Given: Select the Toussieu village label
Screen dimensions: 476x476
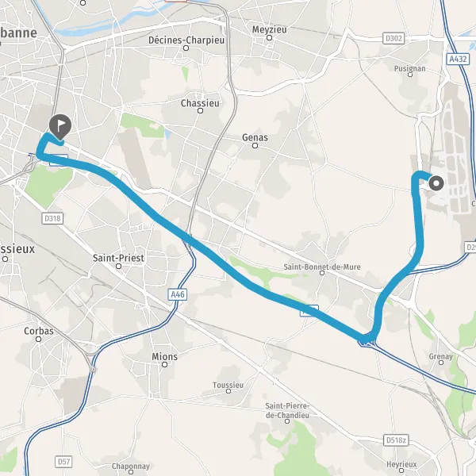Looking at the screenshot, I should 228,386.
